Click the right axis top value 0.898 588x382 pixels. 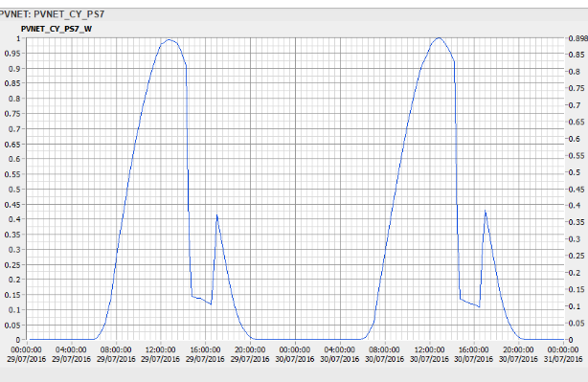(577, 38)
